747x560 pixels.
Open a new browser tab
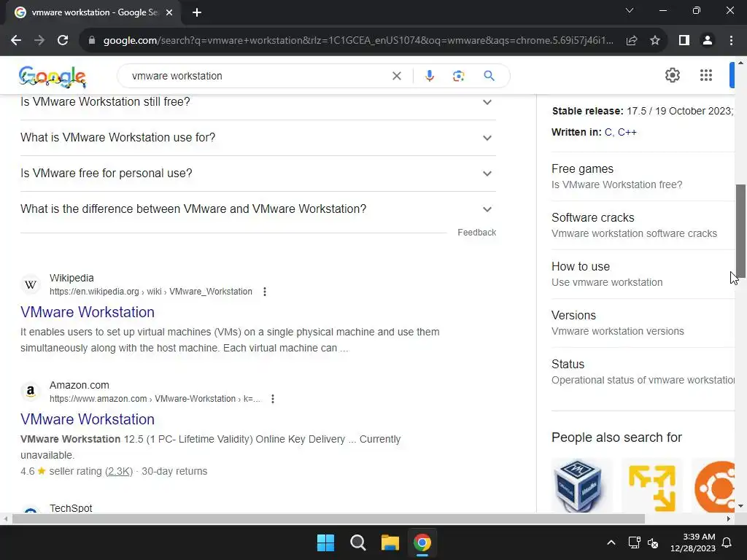point(197,12)
